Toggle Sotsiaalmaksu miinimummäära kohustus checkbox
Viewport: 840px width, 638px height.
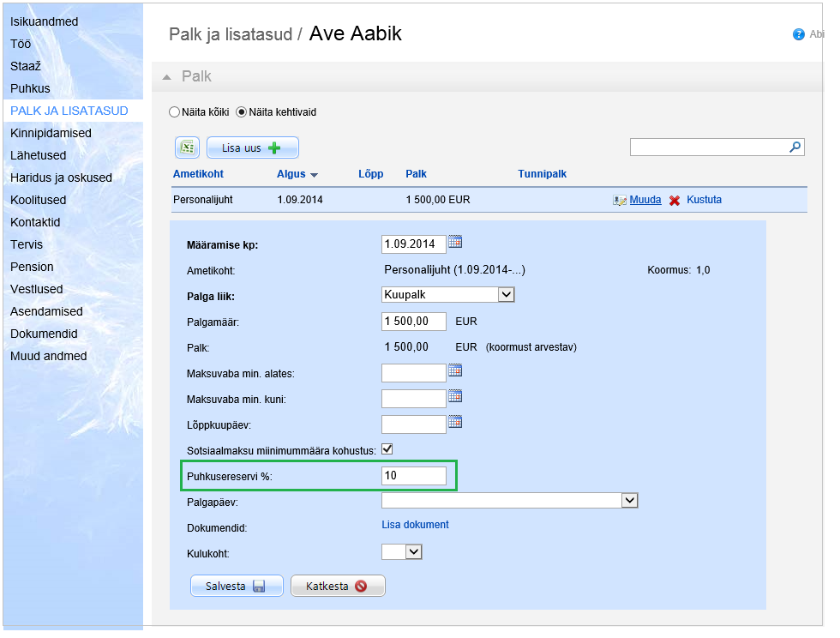(387, 448)
